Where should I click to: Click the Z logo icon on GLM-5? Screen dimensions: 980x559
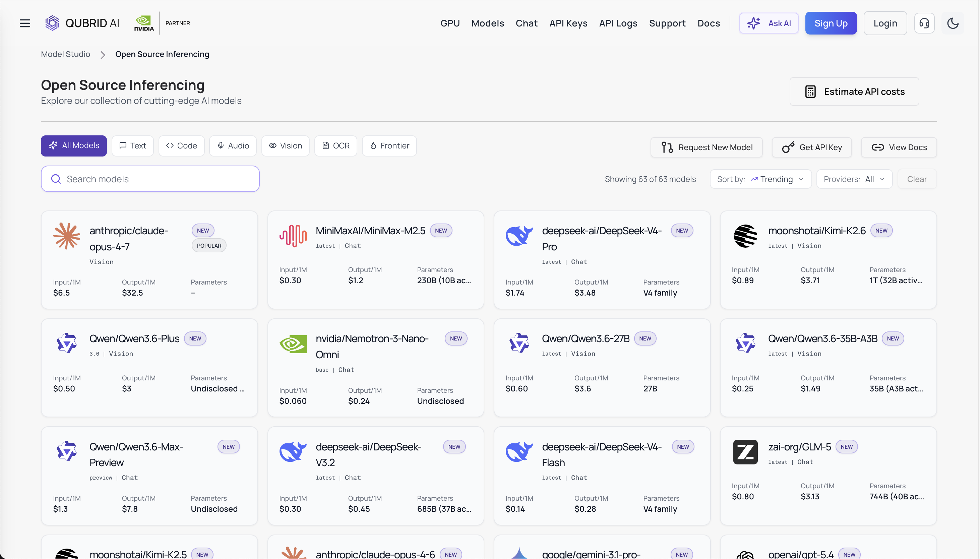pos(745,452)
